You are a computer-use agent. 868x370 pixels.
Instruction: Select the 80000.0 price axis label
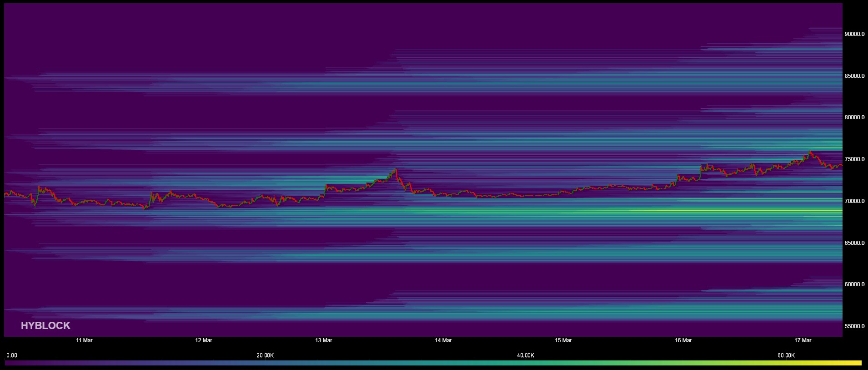(854, 117)
